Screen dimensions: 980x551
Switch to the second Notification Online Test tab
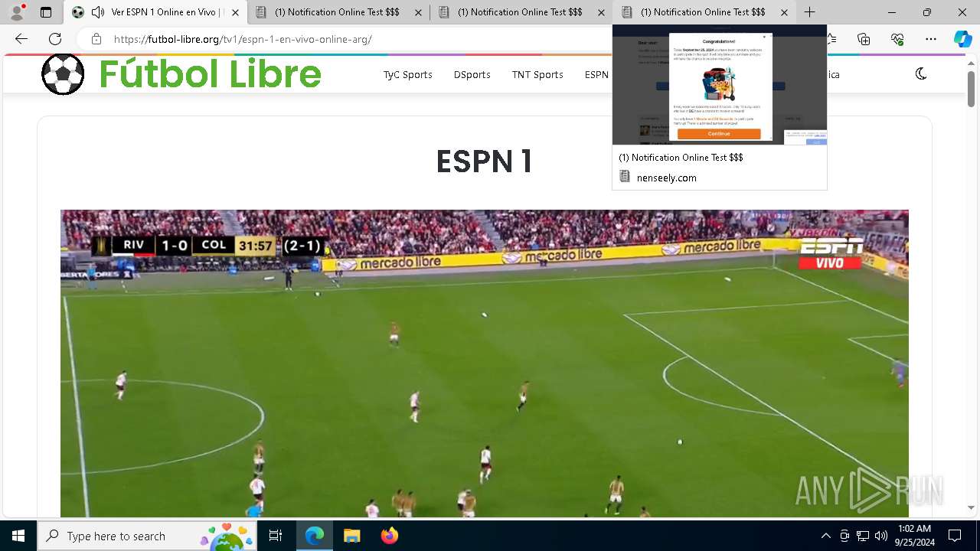click(521, 12)
